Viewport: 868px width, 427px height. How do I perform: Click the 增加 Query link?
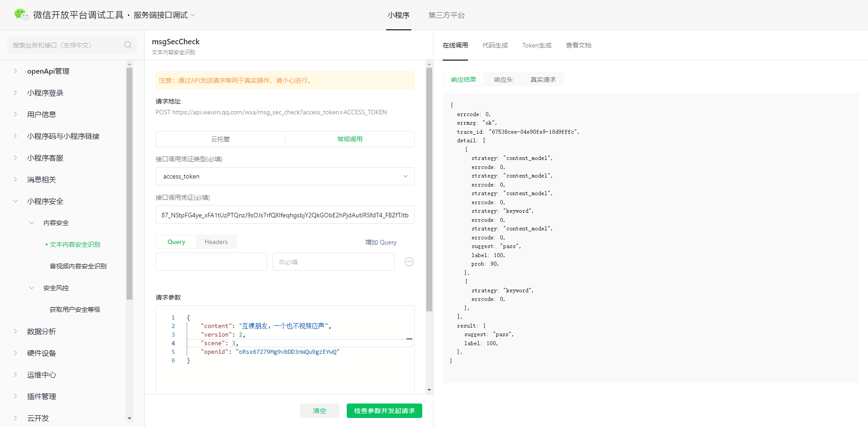tap(381, 242)
